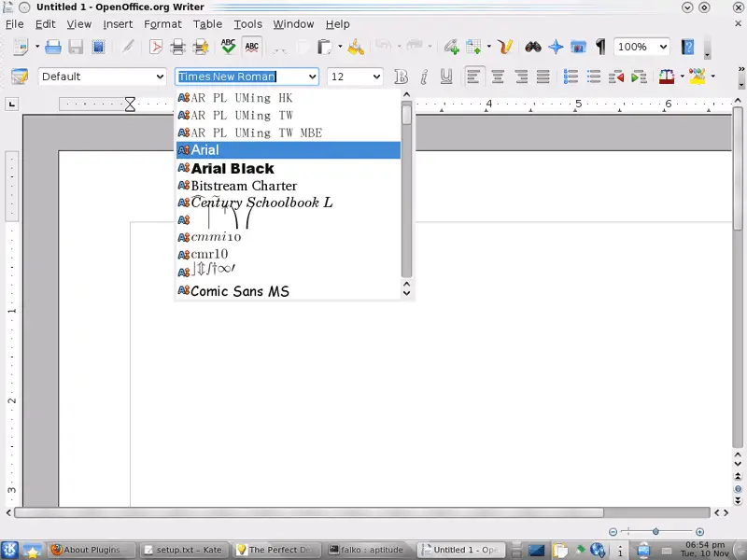
Task: Align text left
Action: coord(474,77)
